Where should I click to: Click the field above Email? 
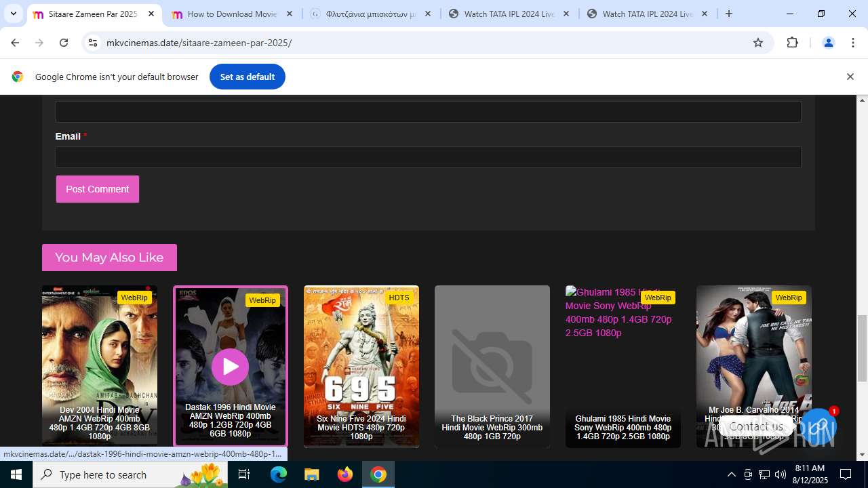(428, 112)
